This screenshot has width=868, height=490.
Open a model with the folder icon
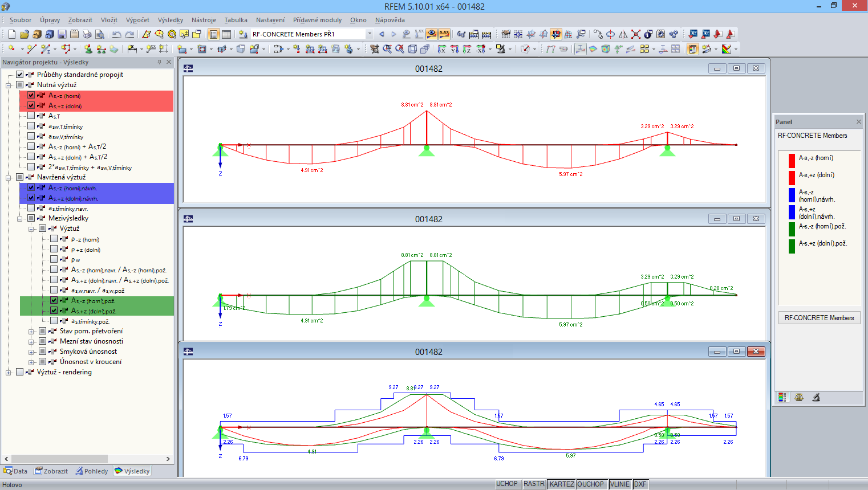tap(24, 34)
